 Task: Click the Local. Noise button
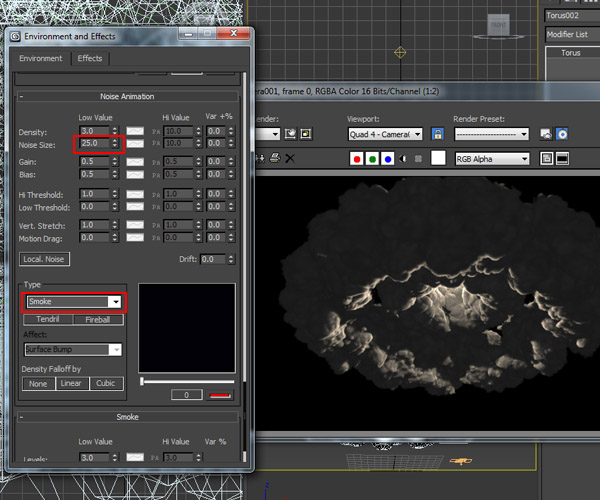coord(46,259)
